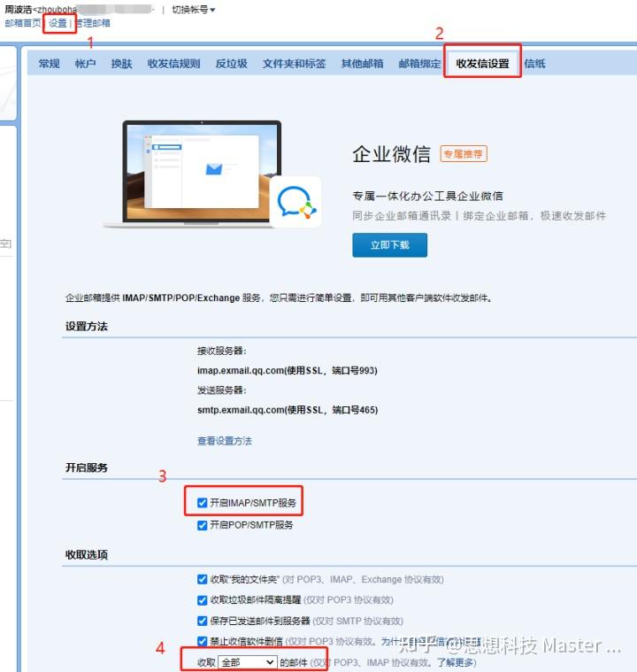Click the 立即下载 button

390,245
